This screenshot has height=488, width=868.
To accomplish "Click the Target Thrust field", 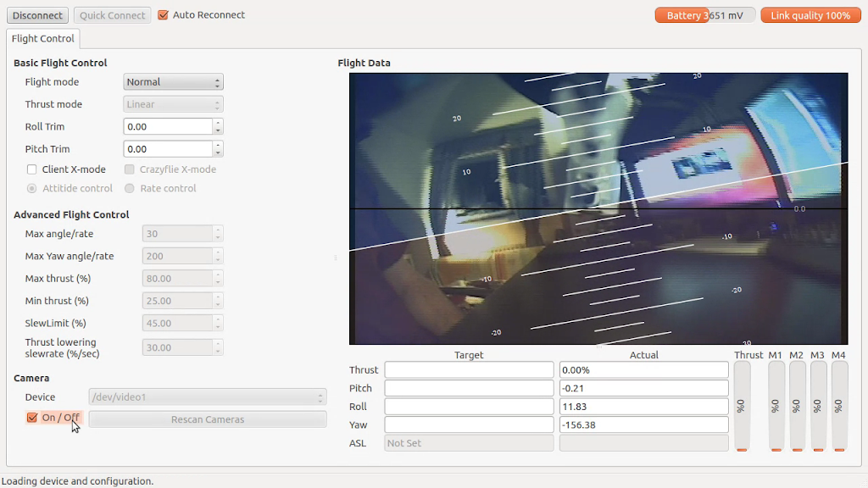I will tap(469, 369).
